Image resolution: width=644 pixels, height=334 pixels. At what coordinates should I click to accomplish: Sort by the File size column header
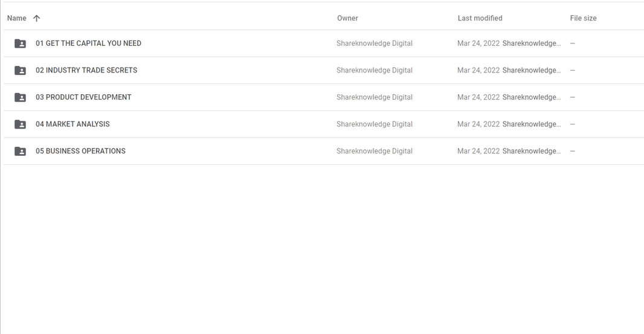[x=583, y=18]
